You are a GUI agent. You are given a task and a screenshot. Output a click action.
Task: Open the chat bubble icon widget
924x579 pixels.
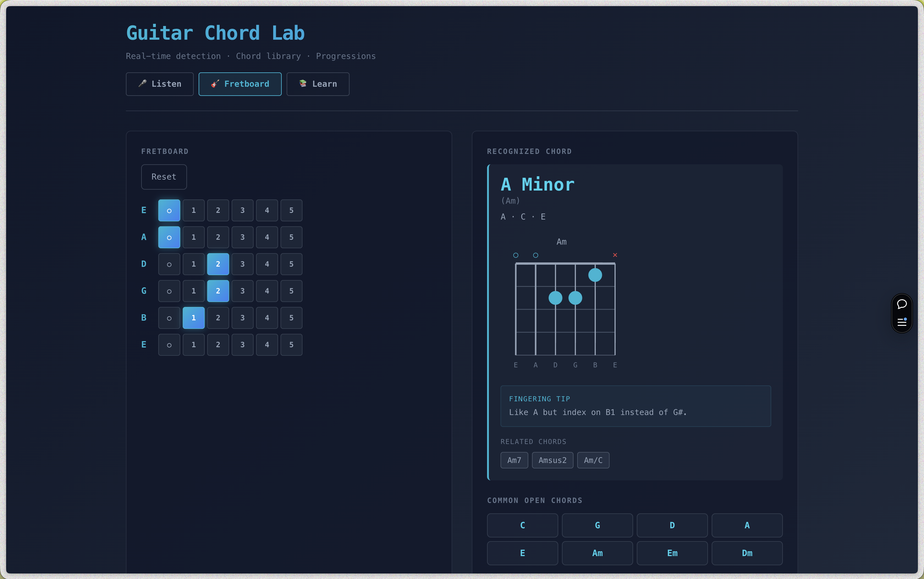pyautogui.click(x=902, y=304)
